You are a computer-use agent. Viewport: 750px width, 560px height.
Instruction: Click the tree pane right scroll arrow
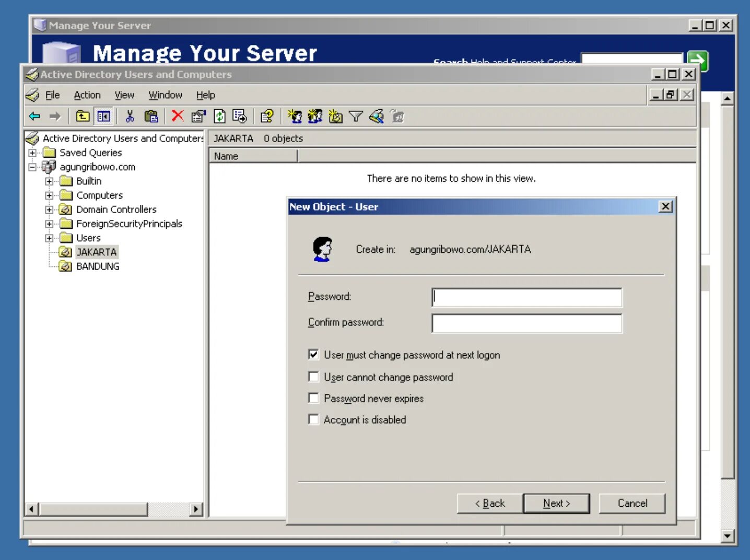pyautogui.click(x=196, y=509)
